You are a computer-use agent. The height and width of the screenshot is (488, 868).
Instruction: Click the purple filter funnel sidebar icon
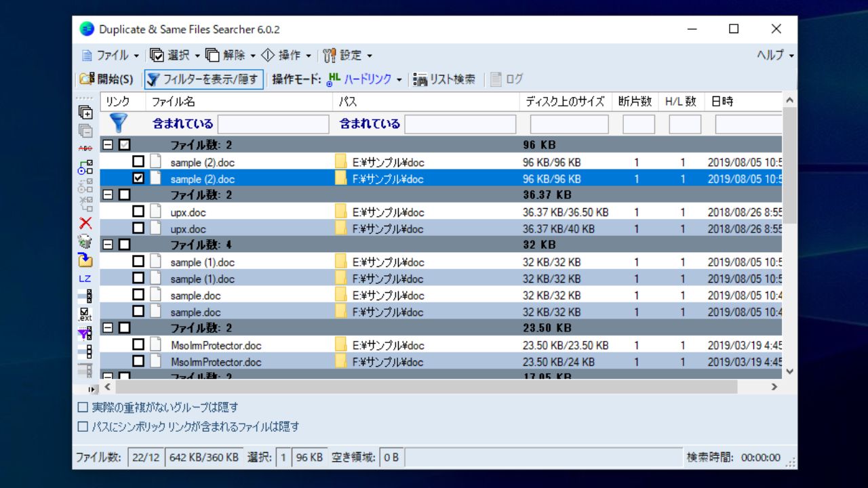[85, 333]
